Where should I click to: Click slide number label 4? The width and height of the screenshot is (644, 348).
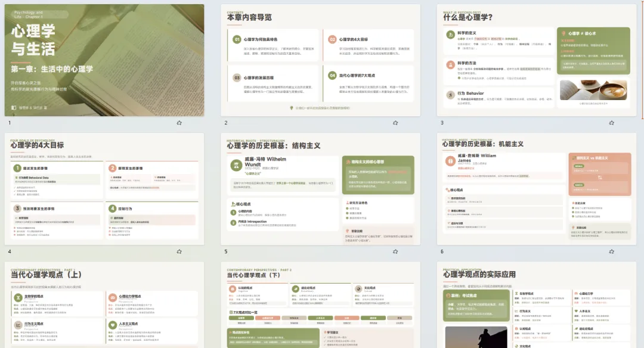point(10,251)
